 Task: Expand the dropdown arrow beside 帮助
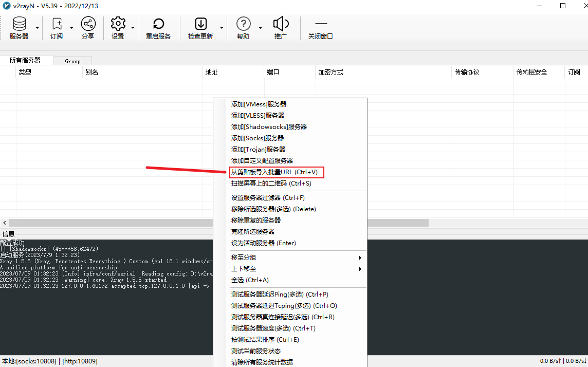pos(260,28)
